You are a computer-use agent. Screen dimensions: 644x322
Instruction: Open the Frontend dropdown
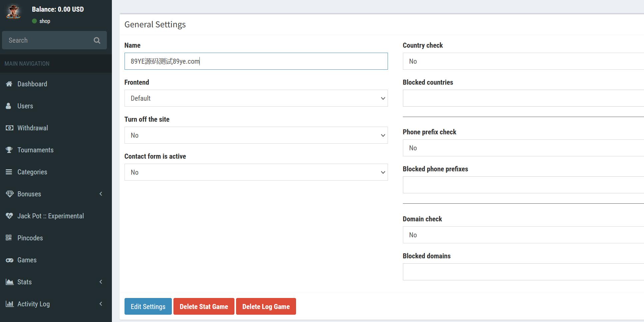(x=256, y=98)
